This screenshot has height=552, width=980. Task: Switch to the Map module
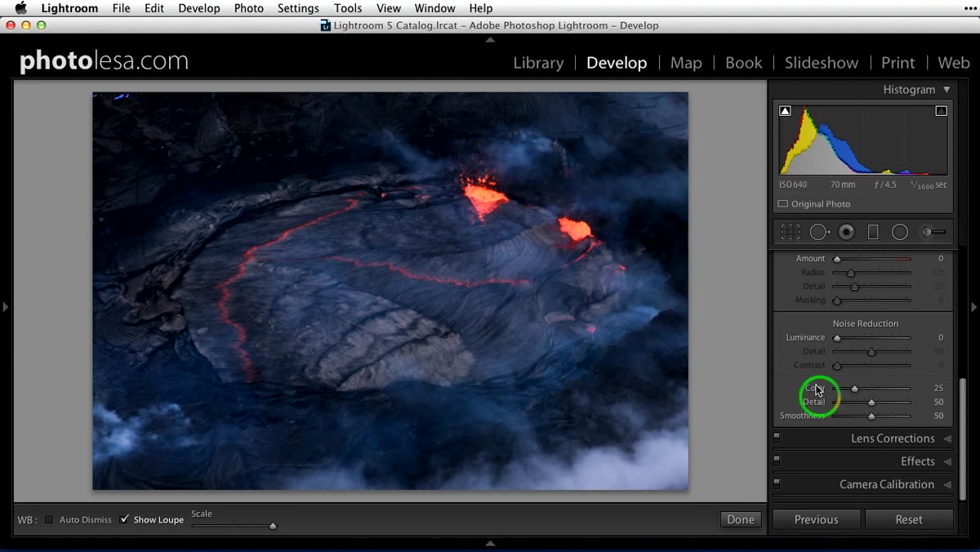coord(686,63)
